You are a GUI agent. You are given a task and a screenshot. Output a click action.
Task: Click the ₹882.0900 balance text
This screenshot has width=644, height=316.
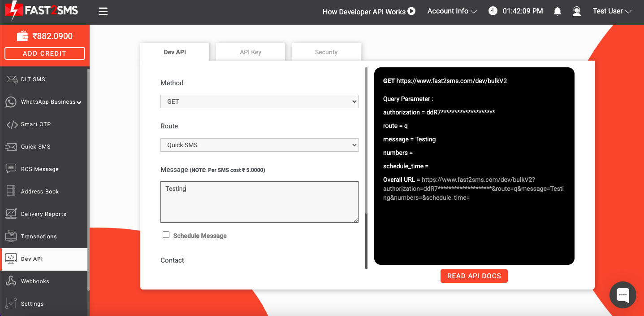pos(52,36)
